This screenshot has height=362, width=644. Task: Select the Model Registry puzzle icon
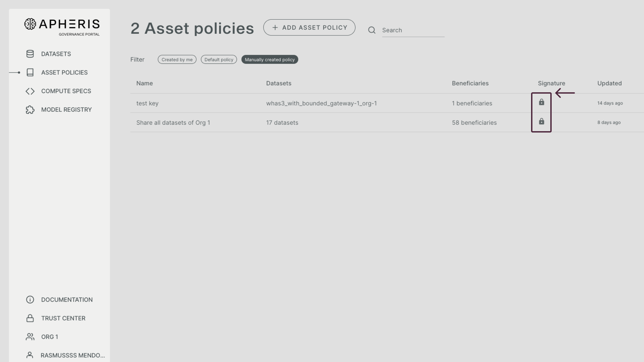coord(30,109)
